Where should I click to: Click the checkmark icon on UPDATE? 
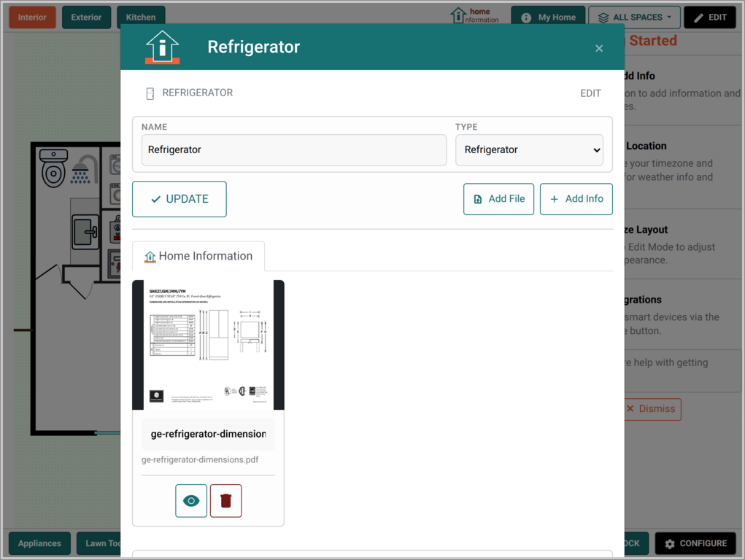pyautogui.click(x=155, y=200)
